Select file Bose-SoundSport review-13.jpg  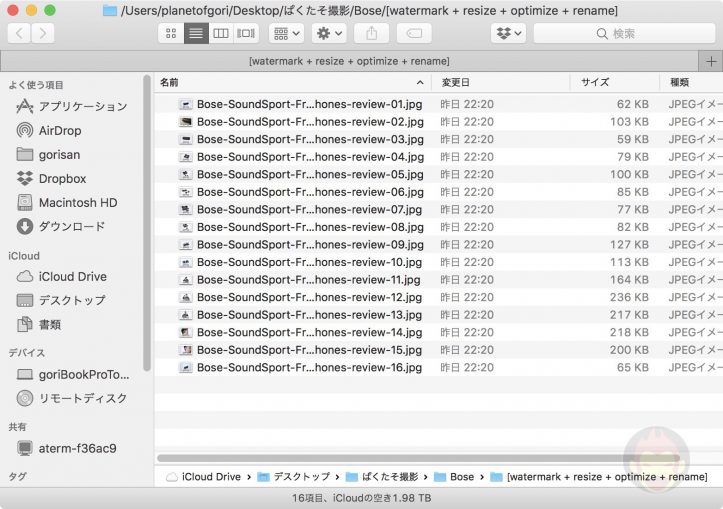[439, 315]
